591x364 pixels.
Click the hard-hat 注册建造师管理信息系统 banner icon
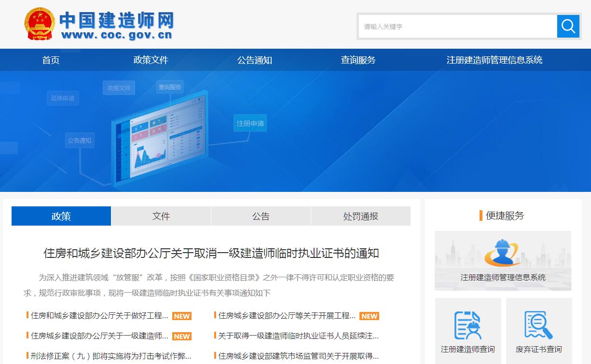pos(503,253)
